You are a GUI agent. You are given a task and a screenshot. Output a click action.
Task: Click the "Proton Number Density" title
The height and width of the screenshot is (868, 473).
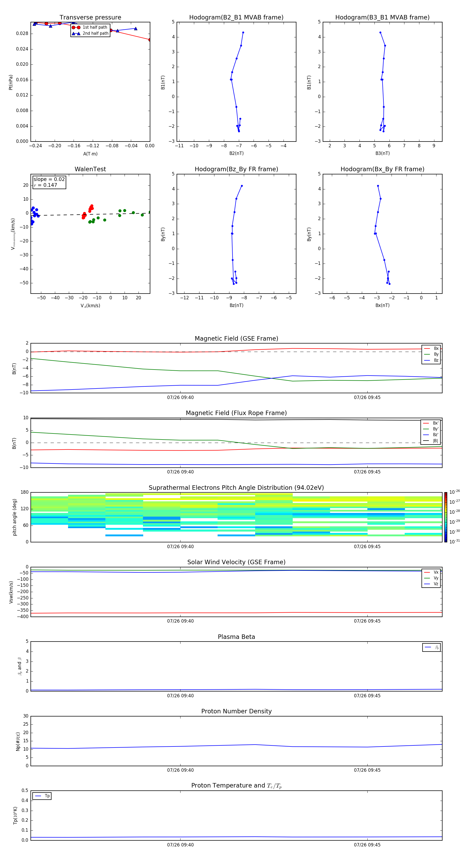click(x=236, y=711)
